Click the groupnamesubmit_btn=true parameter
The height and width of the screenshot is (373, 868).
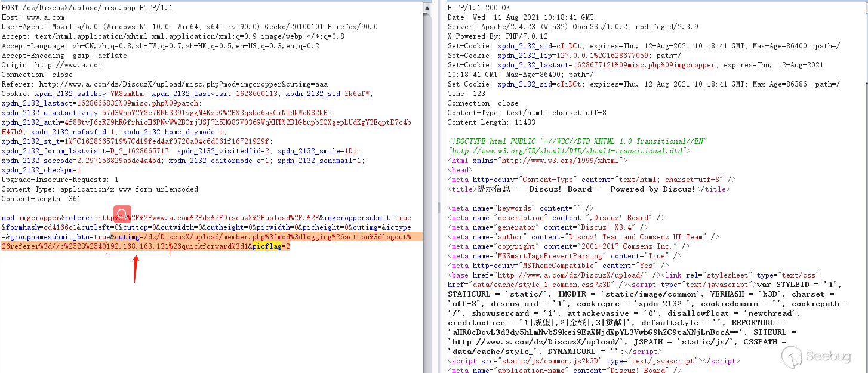58,237
